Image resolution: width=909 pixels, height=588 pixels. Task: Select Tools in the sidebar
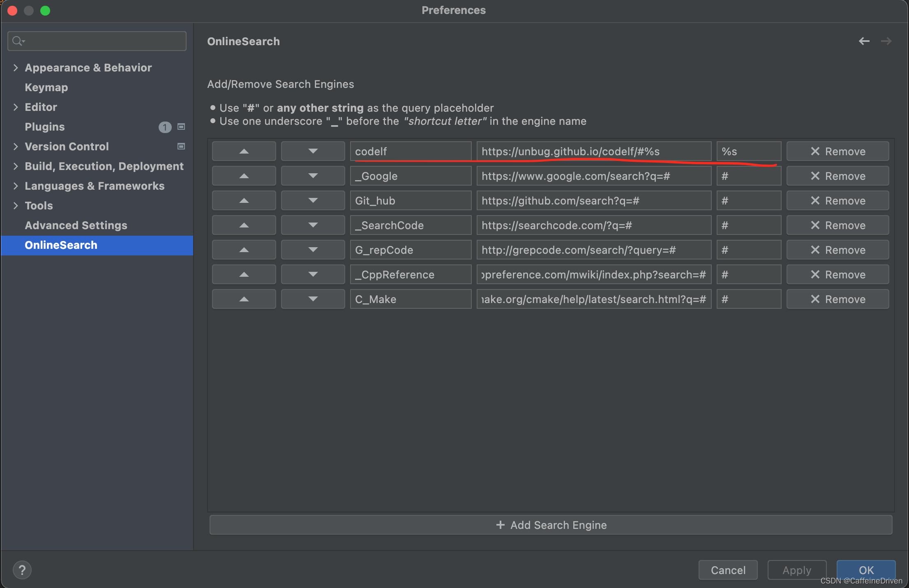point(39,205)
